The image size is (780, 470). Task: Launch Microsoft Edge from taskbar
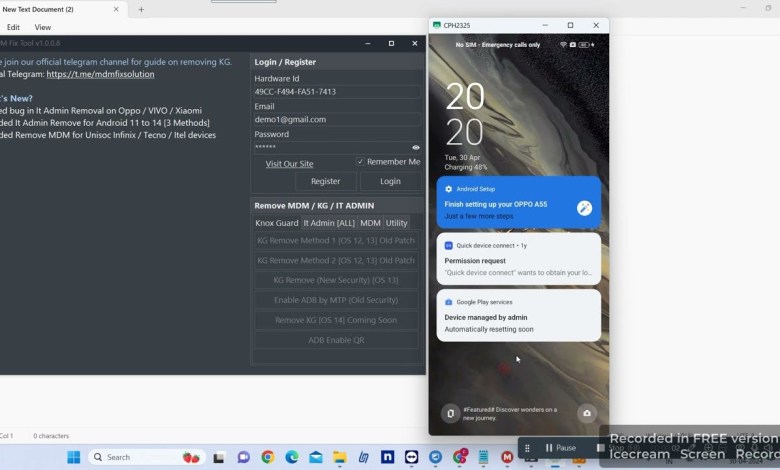coord(292,457)
